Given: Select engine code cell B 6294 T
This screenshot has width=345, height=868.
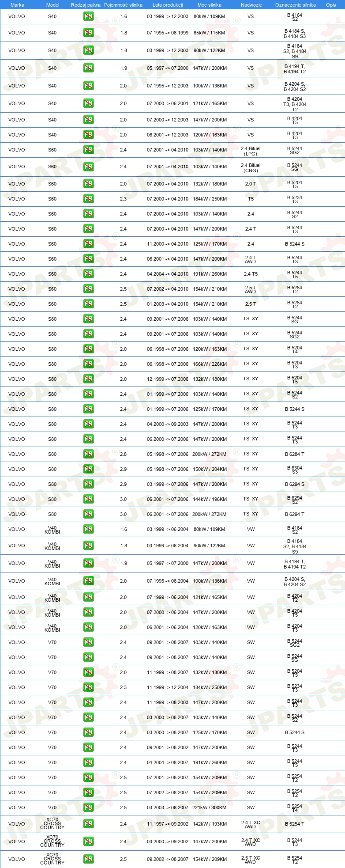Looking at the screenshot, I should coord(295,514).
